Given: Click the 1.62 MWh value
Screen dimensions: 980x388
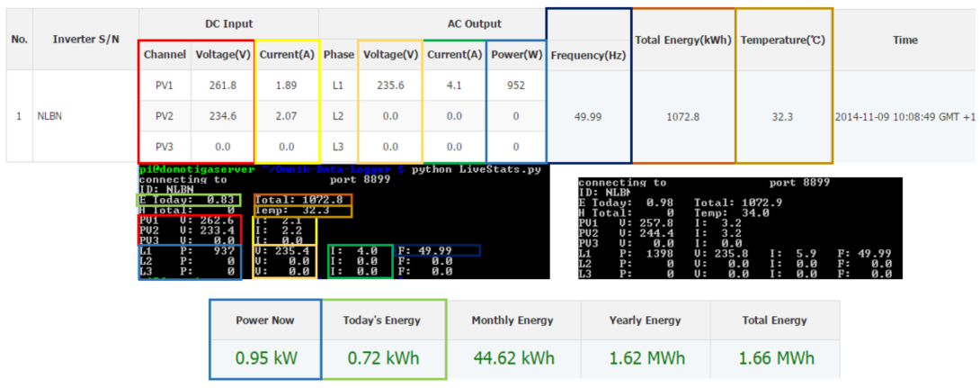Looking at the screenshot, I should [646, 358].
